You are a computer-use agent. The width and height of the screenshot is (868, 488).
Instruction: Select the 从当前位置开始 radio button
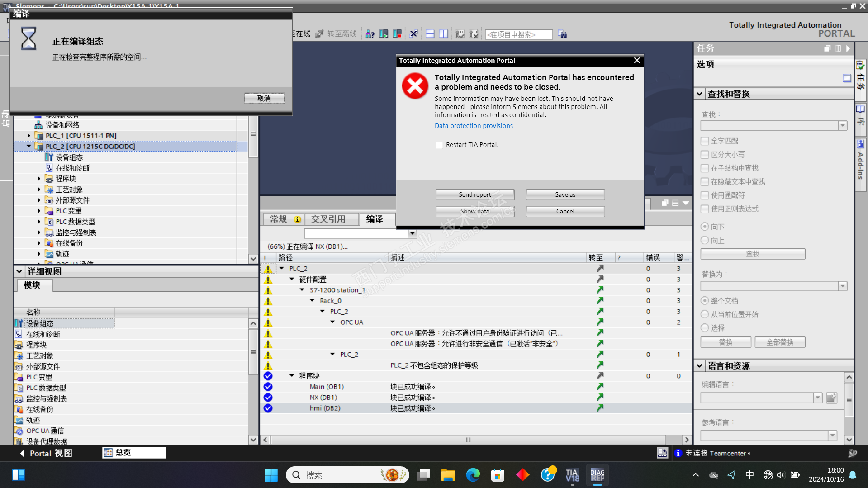(x=705, y=314)
